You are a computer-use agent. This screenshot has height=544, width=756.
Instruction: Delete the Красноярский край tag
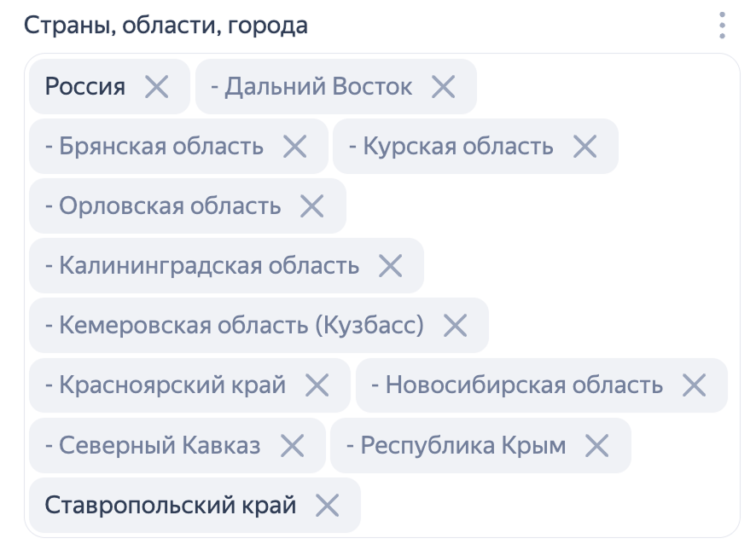coord(317,385)
